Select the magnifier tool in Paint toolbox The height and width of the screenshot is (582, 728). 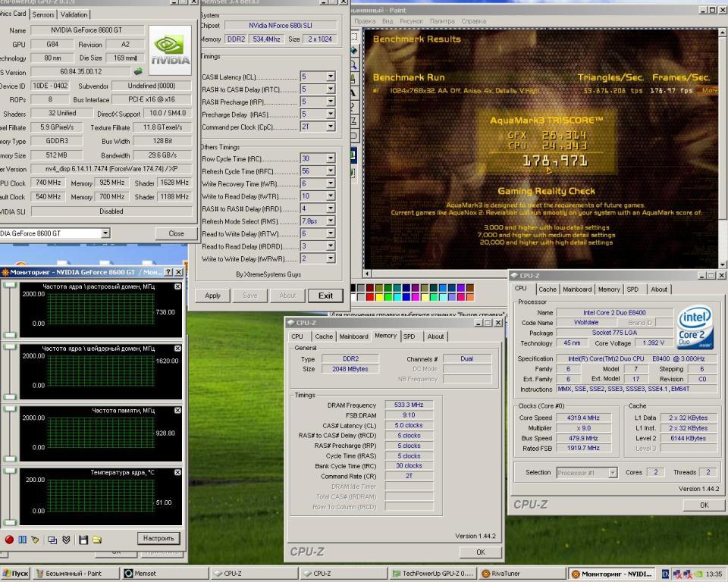coord(354,64)
